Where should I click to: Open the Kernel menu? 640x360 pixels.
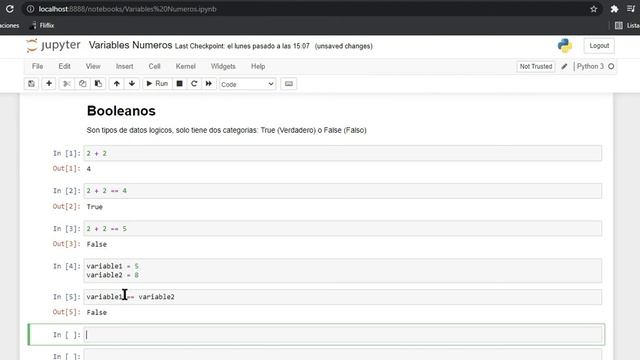[185, 66]
